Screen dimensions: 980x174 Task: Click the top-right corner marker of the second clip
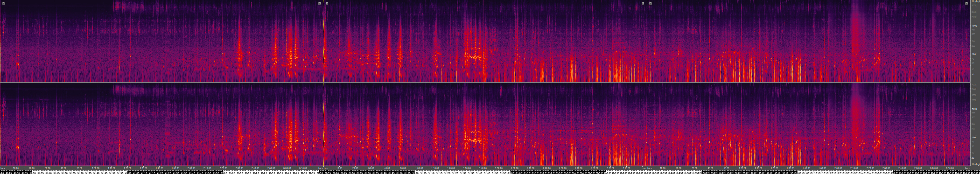643,3
